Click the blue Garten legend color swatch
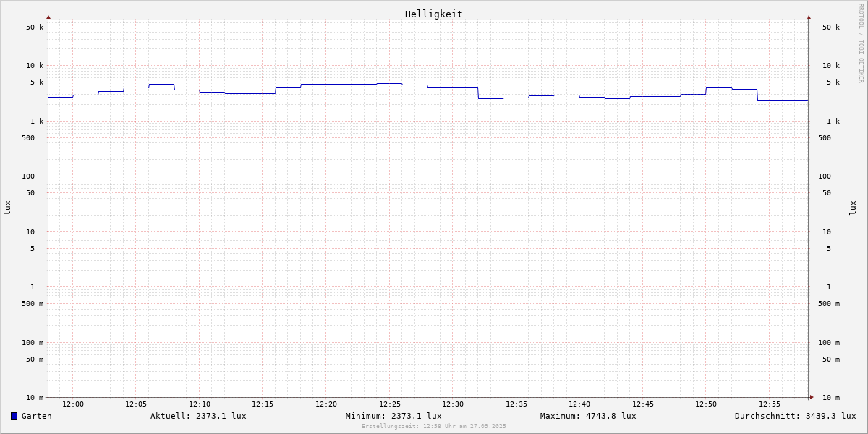This screenshot has width=868, height=434. pyautogui.click(x=14, y=416)
